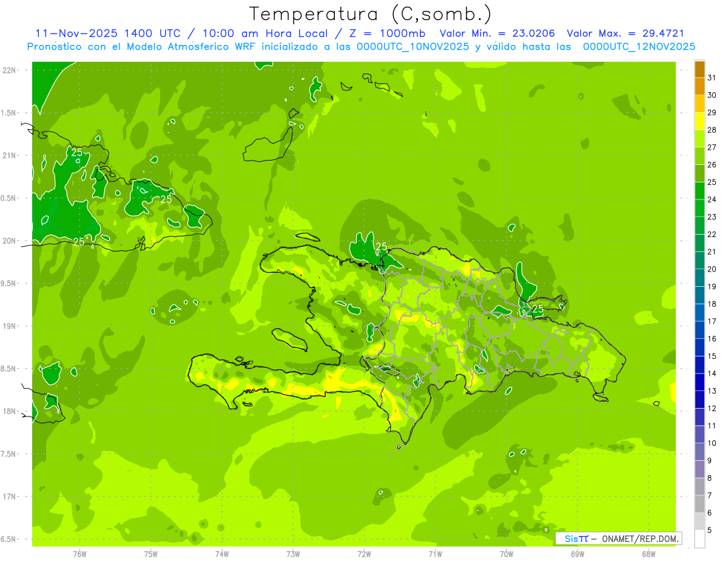This screenshot has width=728, height=562.
Task: Click the '0.5N' latitude label
Action: (x=8, y=198)
